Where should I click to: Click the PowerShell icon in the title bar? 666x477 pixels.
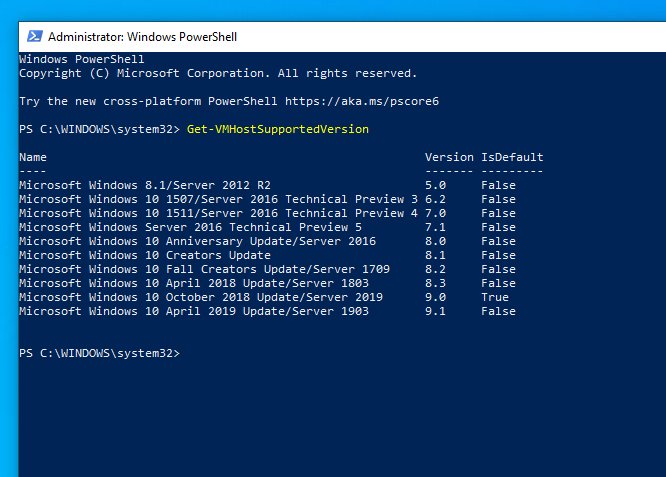click(32, 37)
